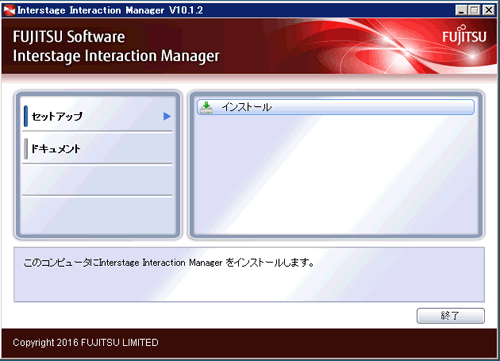The image size is (500, 361).
Task: Maximize the installer window
Action: (x=474, y=10)
